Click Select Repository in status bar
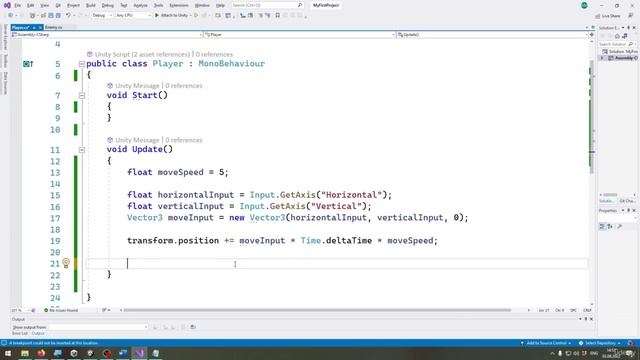This screenshot has height=360, width=640. coord(599,343)
